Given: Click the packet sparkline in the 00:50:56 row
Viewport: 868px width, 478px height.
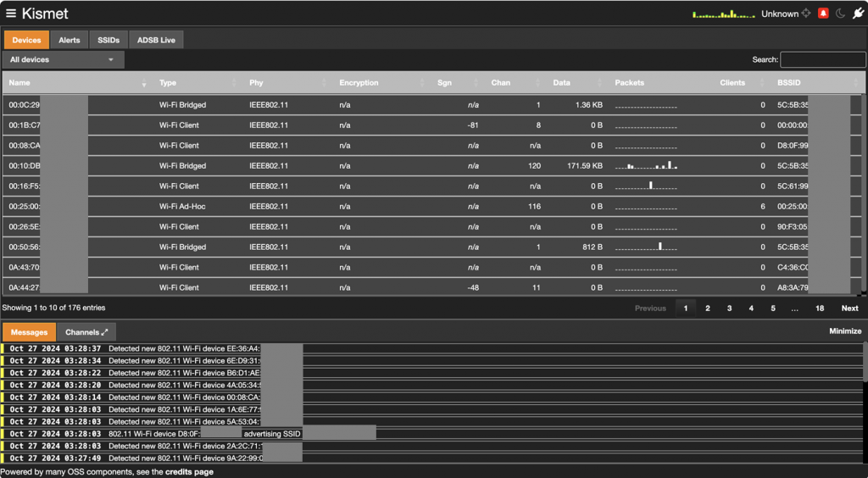Looking at the screenshot, I should point(646,246).
